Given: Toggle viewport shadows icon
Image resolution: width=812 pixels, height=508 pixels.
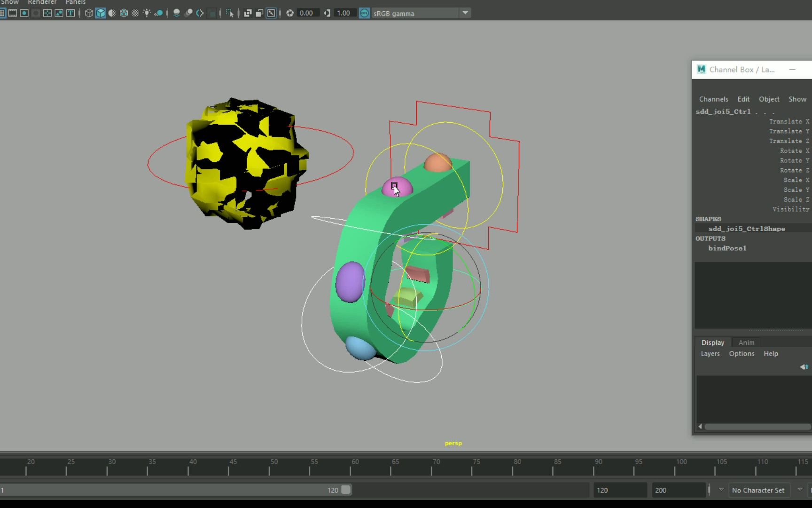Looking at the screenshot, I should pyautogui.click(x=159, y=13).
